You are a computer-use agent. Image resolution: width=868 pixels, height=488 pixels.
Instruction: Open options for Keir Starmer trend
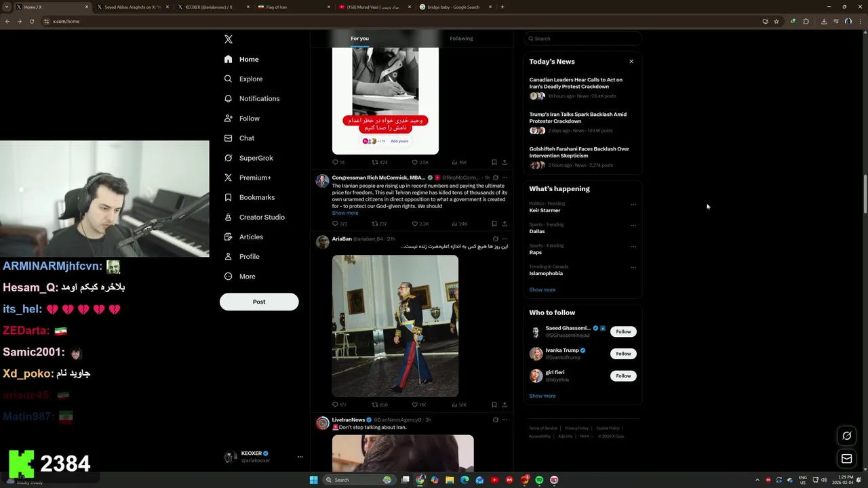point(633,204)
